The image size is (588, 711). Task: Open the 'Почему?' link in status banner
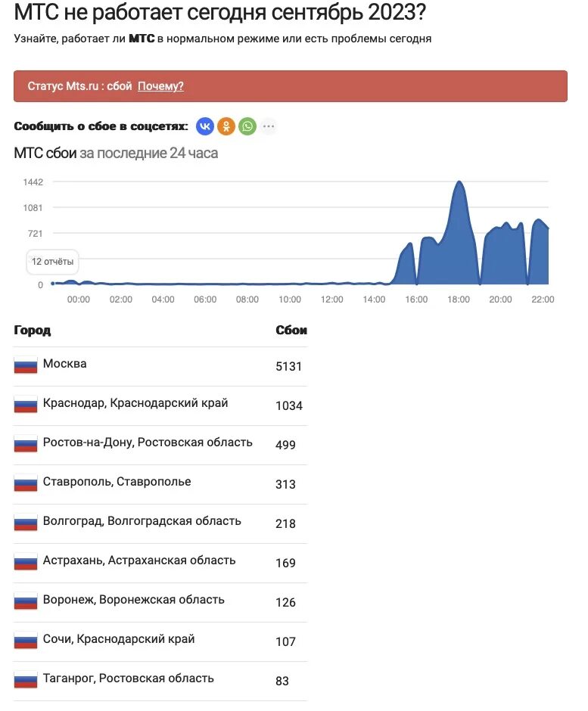(160, 86)
